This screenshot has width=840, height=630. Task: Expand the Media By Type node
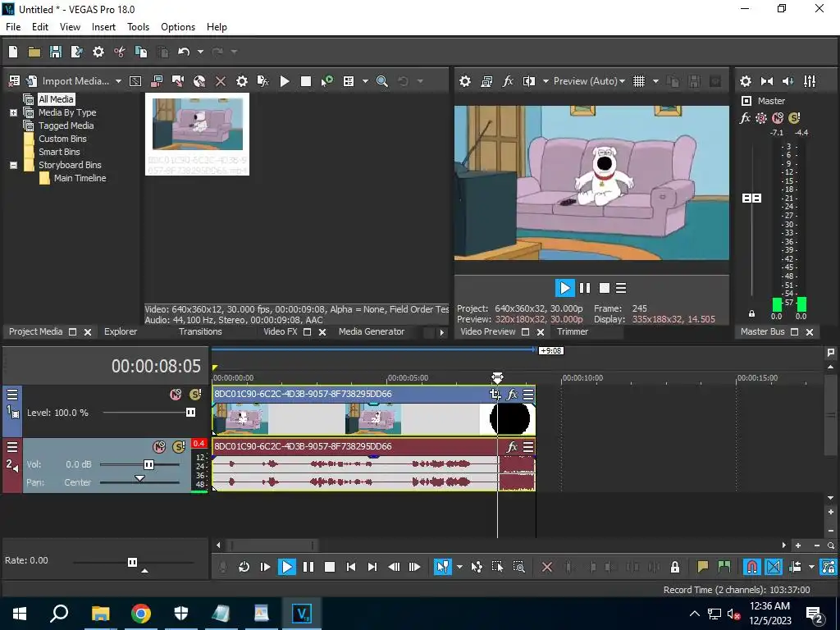pos(13,112)
